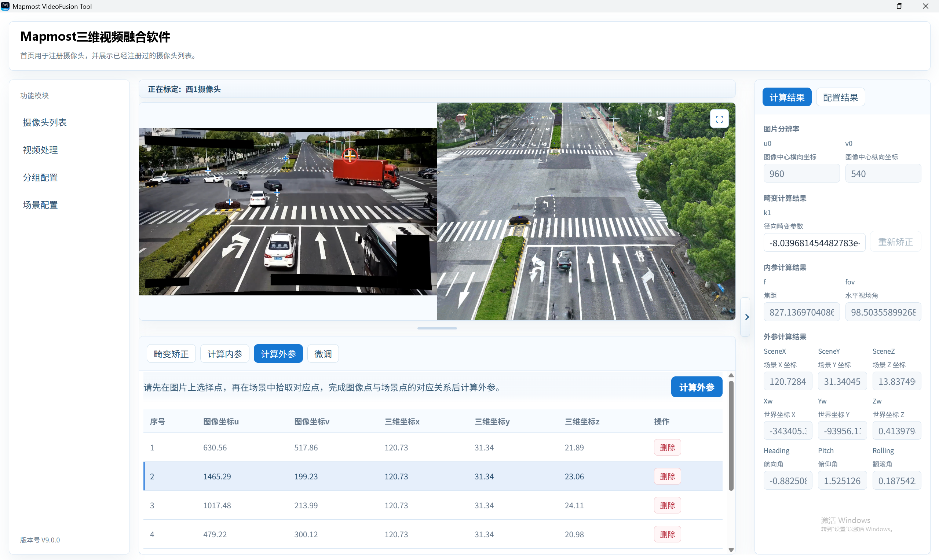Delete row 4 with the 删除 button

[667, 534]
